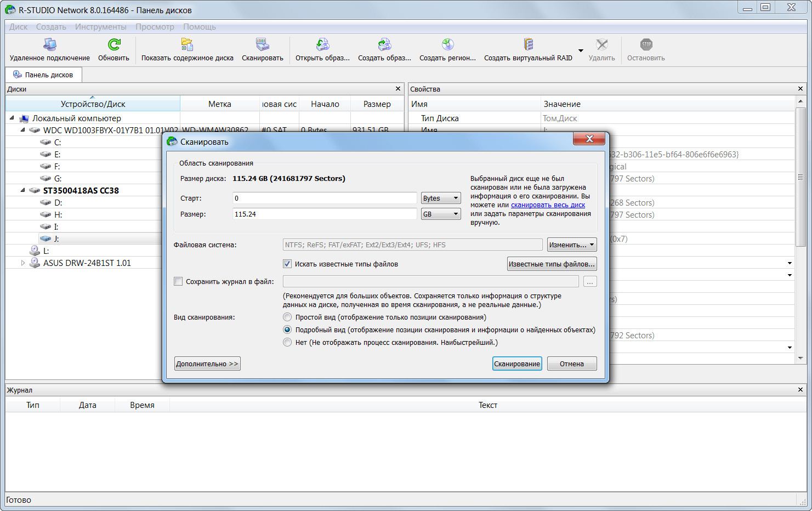The height and width of the screenshot is (511, 812).
Task: Click Свойства panel vertical scrollbar
Action: coord(800,177)
